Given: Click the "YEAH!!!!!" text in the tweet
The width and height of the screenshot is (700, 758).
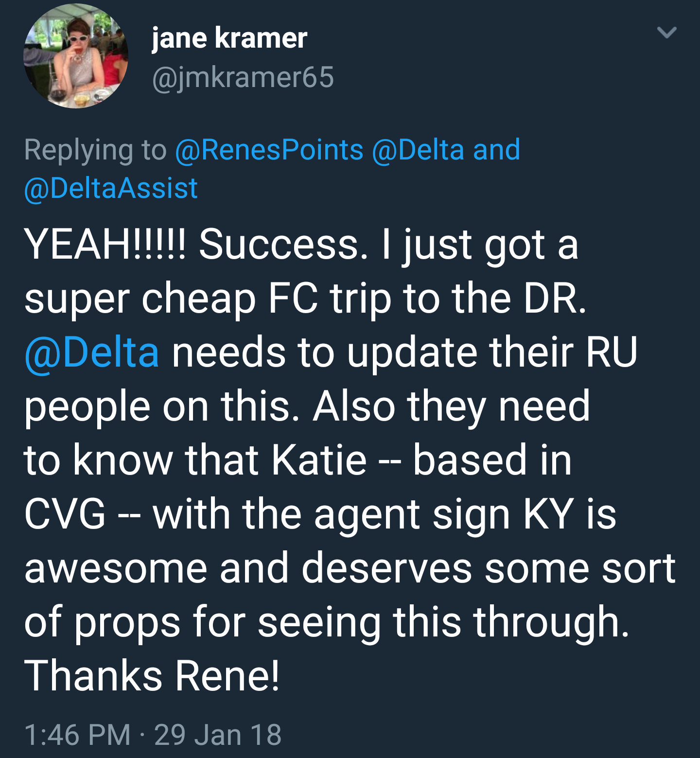Looking at the screenshot, I should [x=105, y=244].
